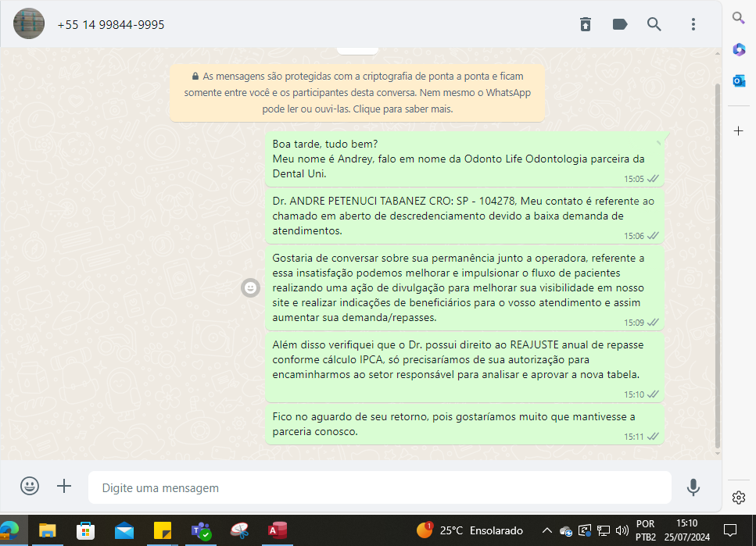Open the three-dot chat menu
This screenshot has height=546, width=756.
(693, 24)
